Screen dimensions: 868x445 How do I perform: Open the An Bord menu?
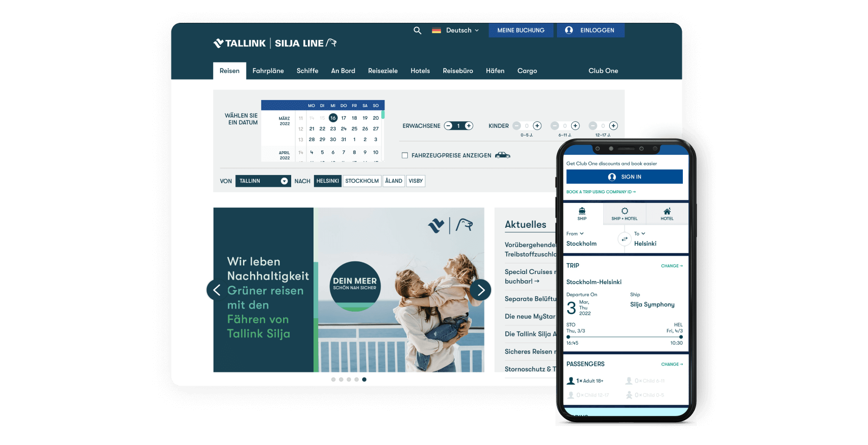click(x=343, y=71)
